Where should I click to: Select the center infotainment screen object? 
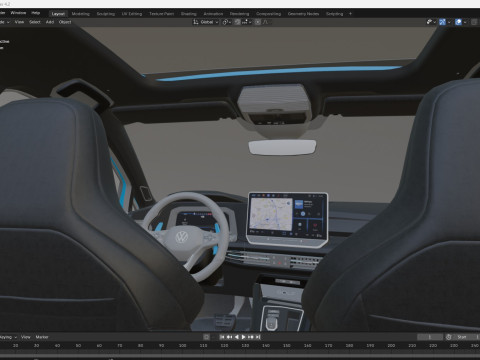click(287, 219)
